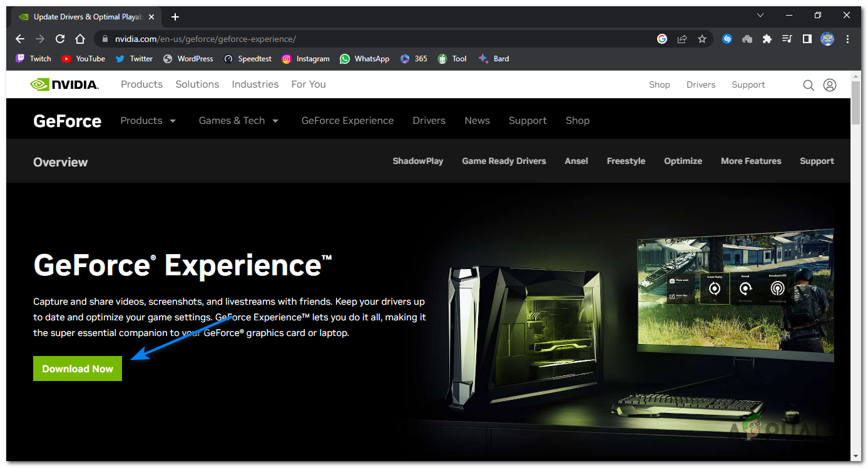Image resolution: width=868 pixels, height=468 pixels.
Task: Open the Game Ready Drivers link
Action: pyautogui.click(x=504, y=161)
